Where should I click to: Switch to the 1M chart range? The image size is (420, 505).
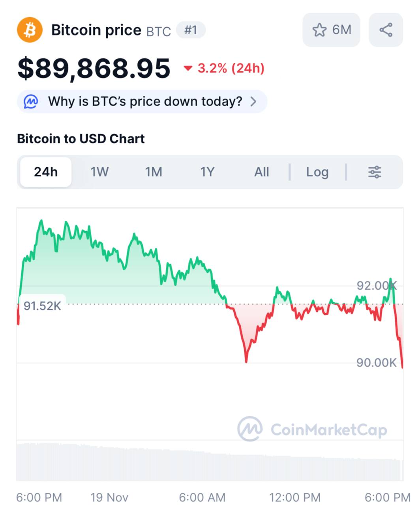pos(154,172)
